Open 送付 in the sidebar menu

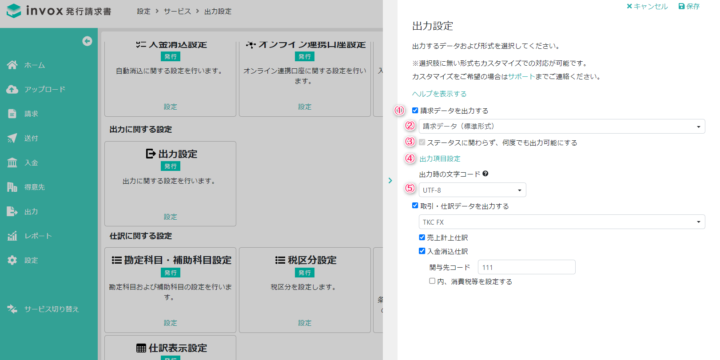(x=31, y=138)
